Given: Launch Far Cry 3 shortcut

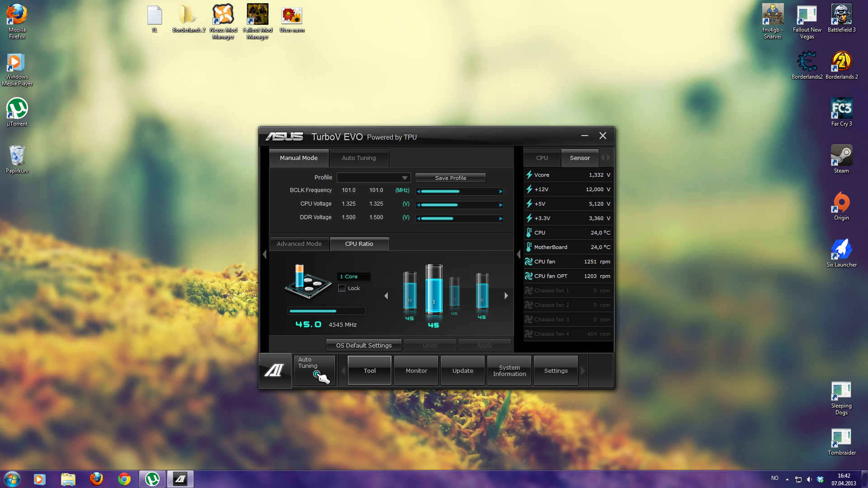Looking at the screenshot, I should coord(841,112).
